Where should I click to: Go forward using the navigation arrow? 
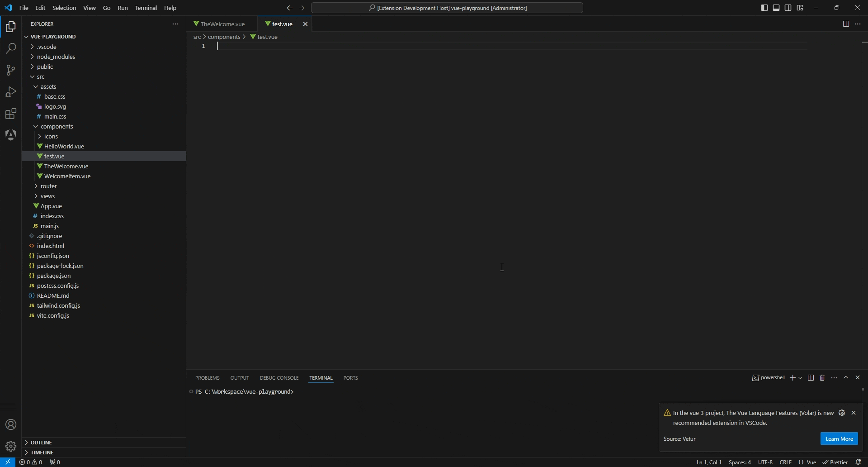coord(302,8)
